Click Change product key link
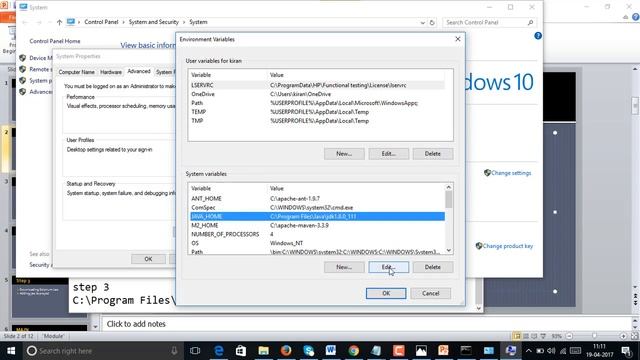This screenshot has height=360, width=640. point(508,246)
